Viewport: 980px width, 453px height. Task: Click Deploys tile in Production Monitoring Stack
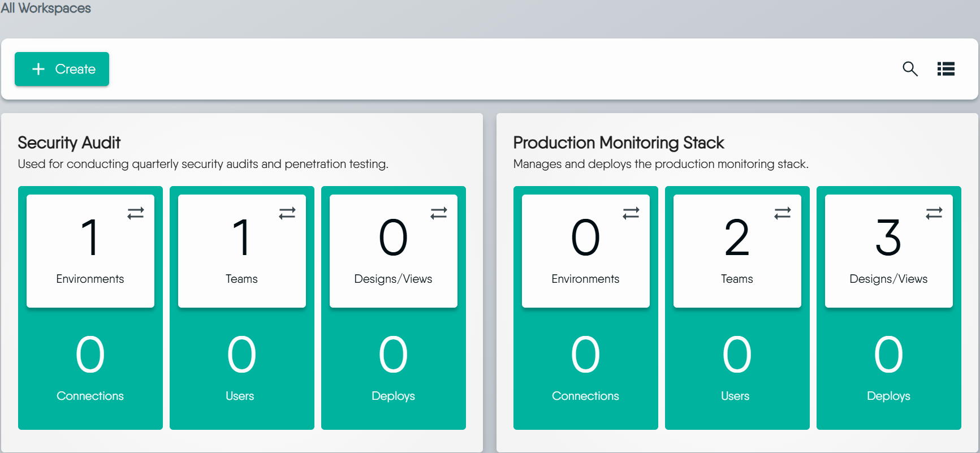pos(888,368)
